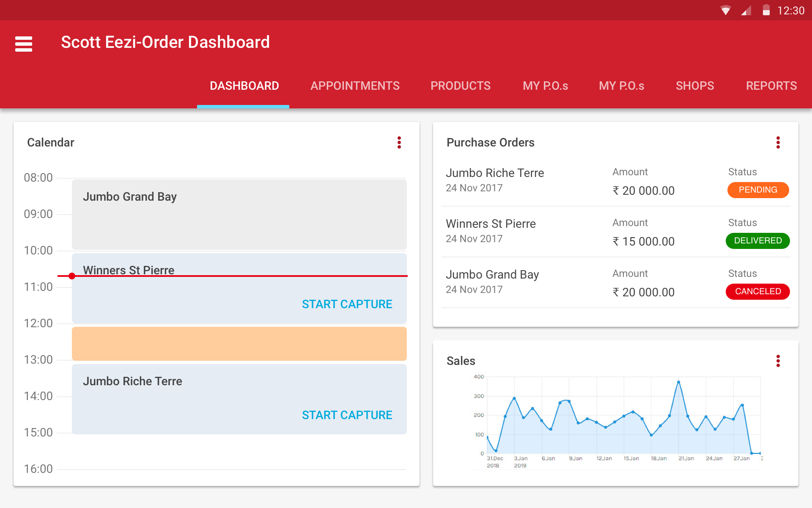The width and height of the screenshot is (812, 508).
Task: Tap the Wi-Fi status icon
Action: point(725,11)
